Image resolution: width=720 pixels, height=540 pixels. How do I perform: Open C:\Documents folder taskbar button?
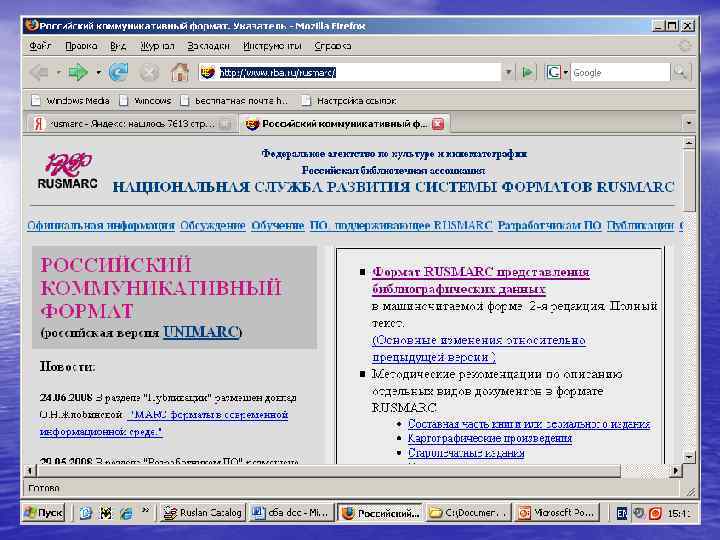click(468, 512)
